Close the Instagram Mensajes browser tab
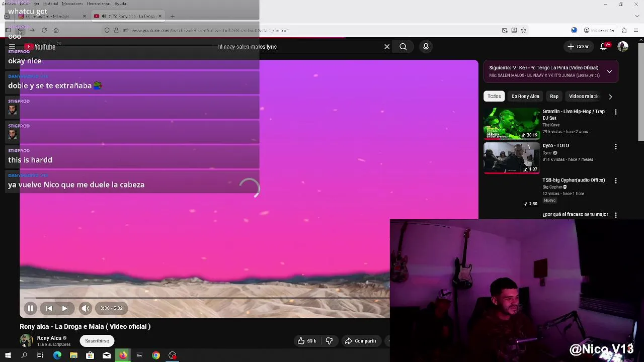The width and height of the screenshot is (644, 362). point(84,16)
